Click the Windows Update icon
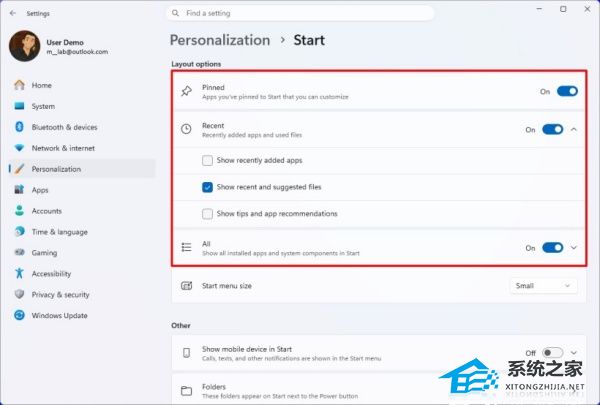600x405 pixels. [x=19, y=315]
